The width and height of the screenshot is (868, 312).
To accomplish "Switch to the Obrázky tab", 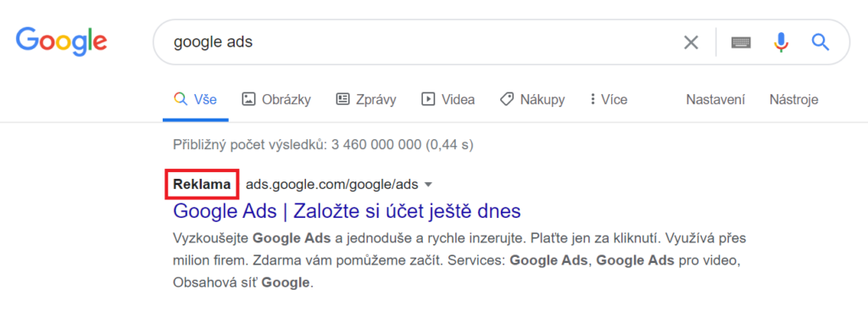I will click(276, 99).
